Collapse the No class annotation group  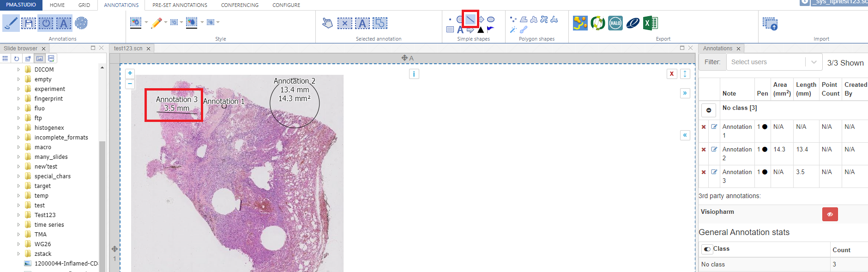709,110
